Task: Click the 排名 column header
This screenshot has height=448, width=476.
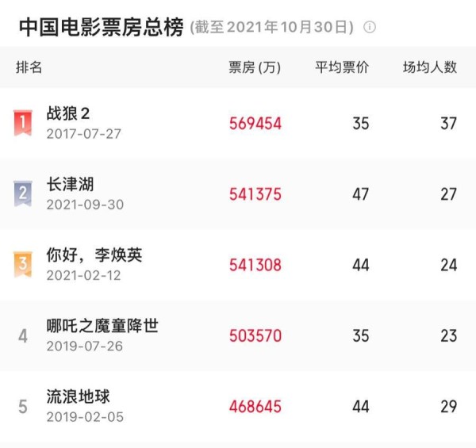Action: click(x=29, y=67)
